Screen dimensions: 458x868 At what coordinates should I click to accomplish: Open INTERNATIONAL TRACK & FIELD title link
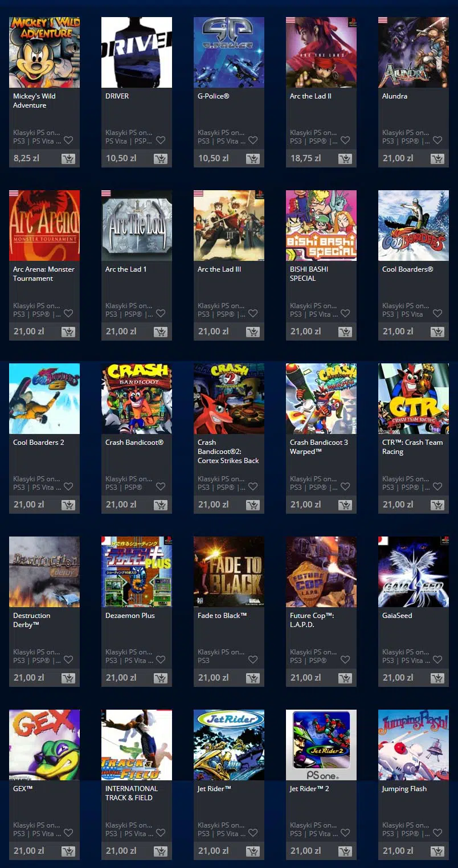click(x=132, y=793)
